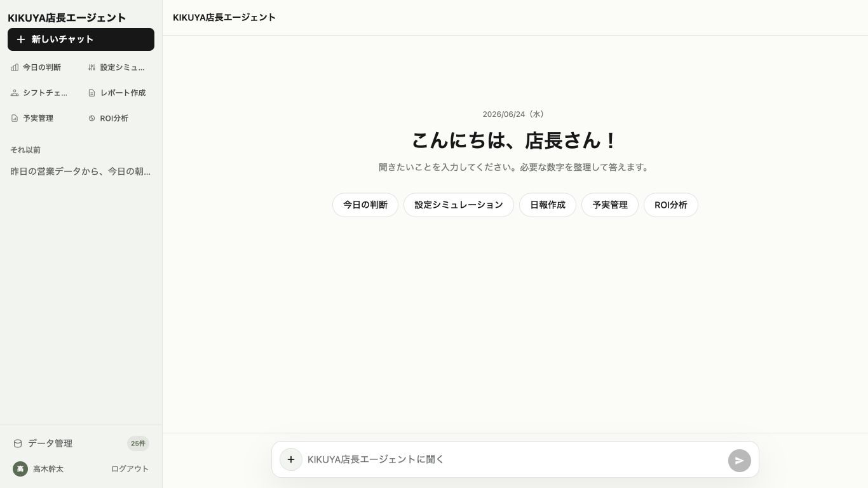The height and width of the screenshot is (488, 868).
Task: Select the 今日の判断 suggestion chip
Action: [x=365, y=205]
